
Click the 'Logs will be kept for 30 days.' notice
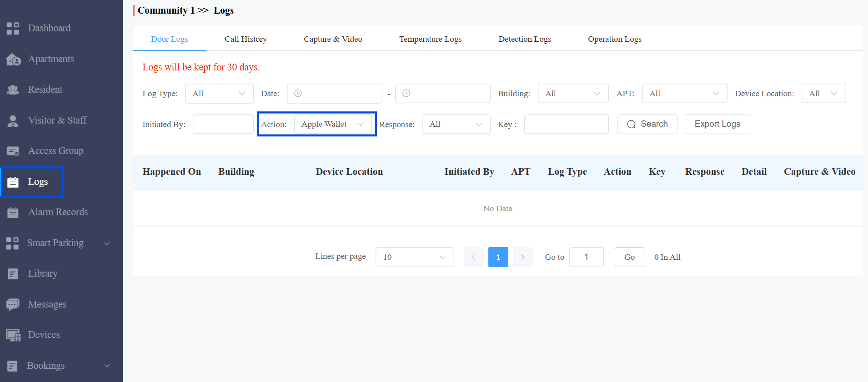pos(201,67)
